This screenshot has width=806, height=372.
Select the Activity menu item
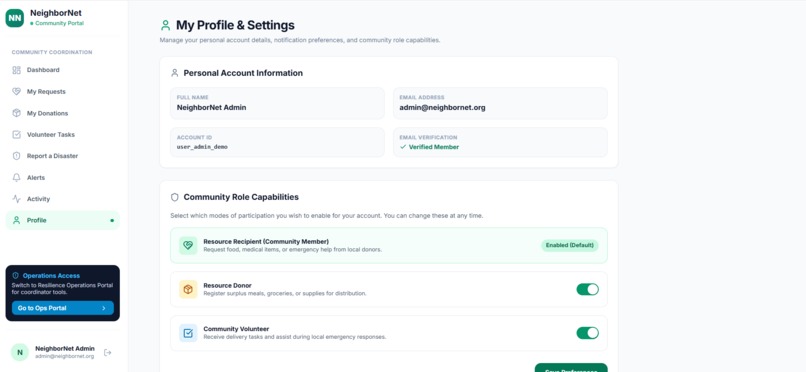[x=63, y=199]
